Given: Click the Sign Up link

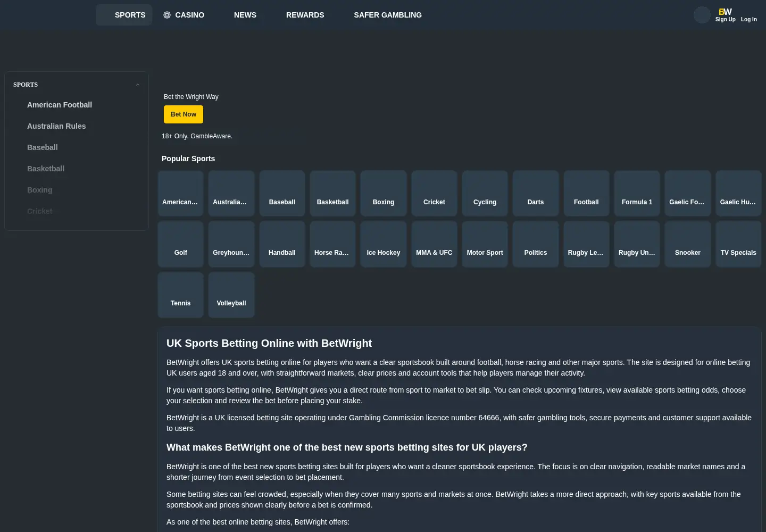Looking at the screenshot, I should [725, 19].
